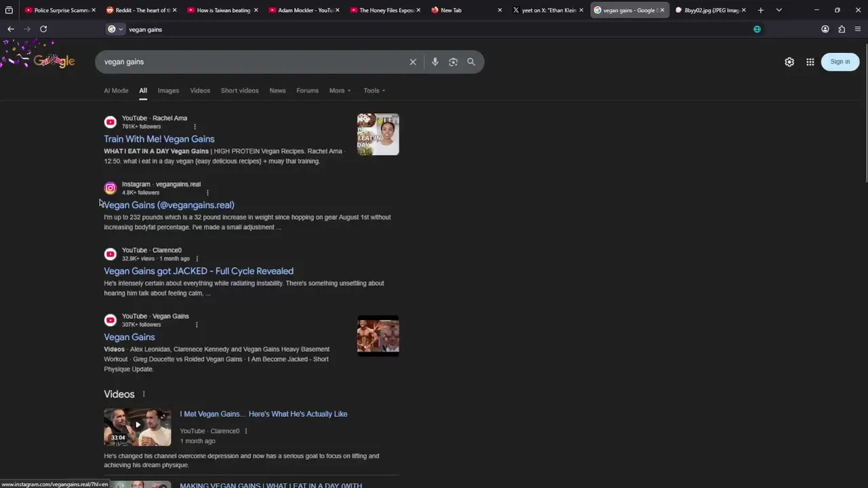Click the Google doodle logo
Screen dimensions: 868x488
(x=54, y=61)
